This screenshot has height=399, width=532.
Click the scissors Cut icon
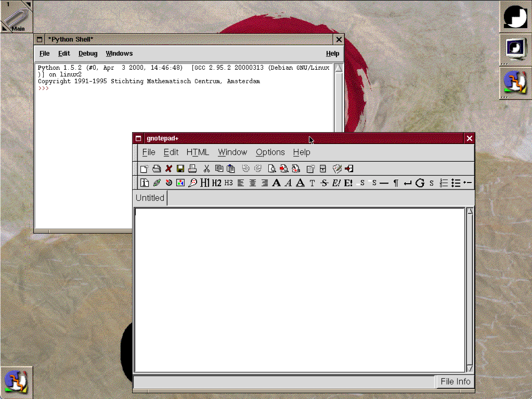point(207,169)
